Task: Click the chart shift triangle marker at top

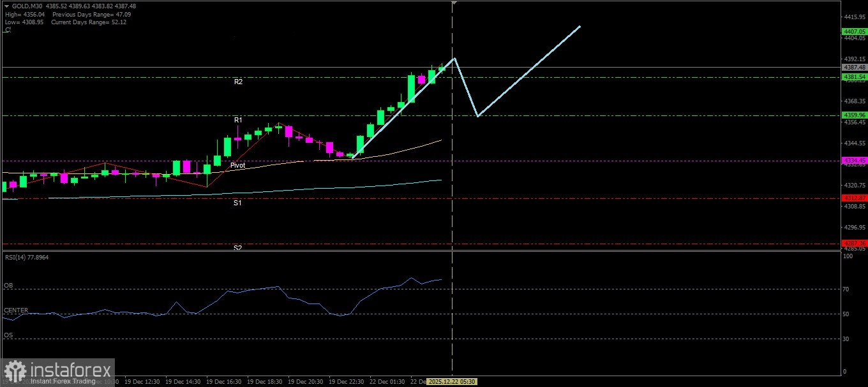Action: point(453,3)
